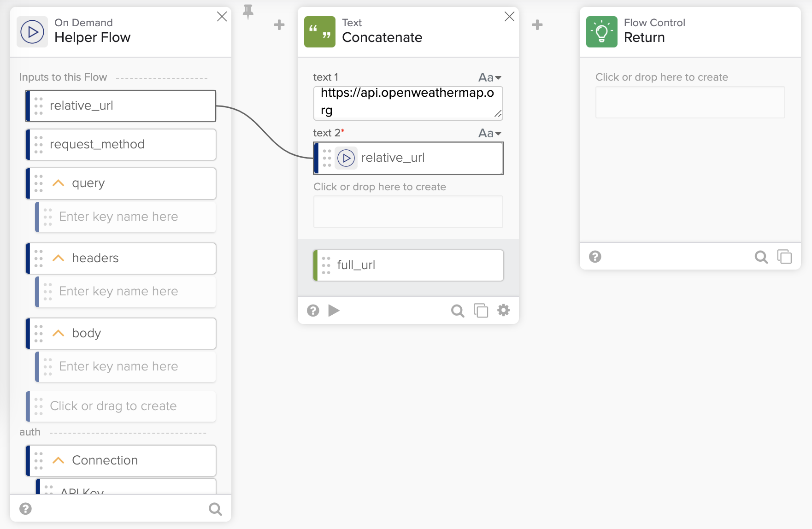Collapse the headers input group
Screen dimensions: 812x529
point(58,258)
